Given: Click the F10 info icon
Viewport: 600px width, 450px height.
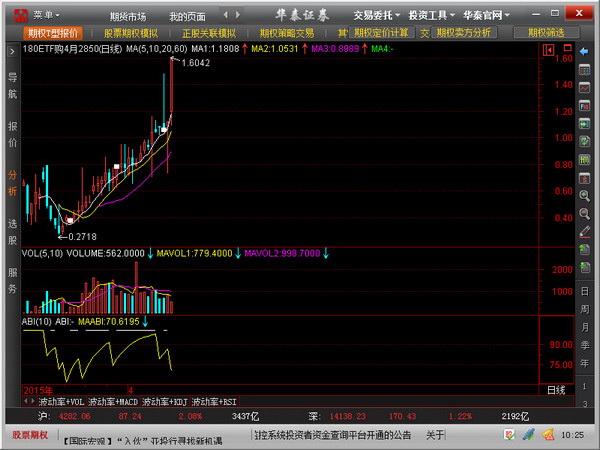Looking at the screenshot, I should [584, 106].
